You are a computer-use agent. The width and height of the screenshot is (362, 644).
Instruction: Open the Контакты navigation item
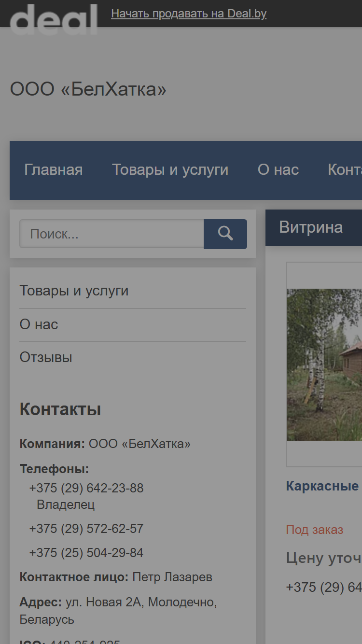[345, 170]
